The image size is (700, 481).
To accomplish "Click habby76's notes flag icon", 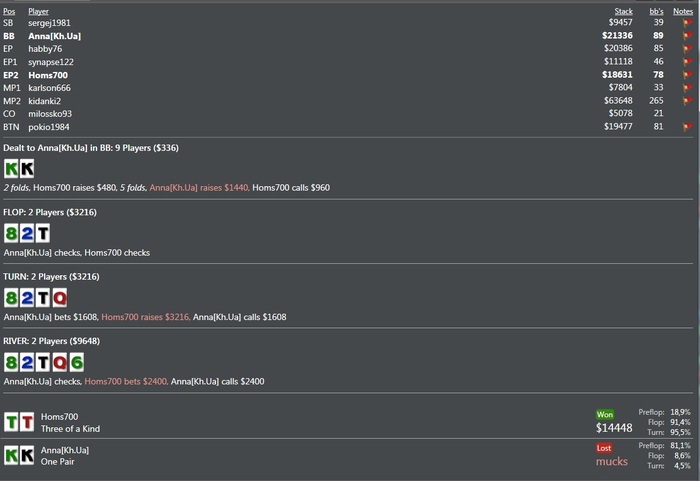I will [687, 48].
